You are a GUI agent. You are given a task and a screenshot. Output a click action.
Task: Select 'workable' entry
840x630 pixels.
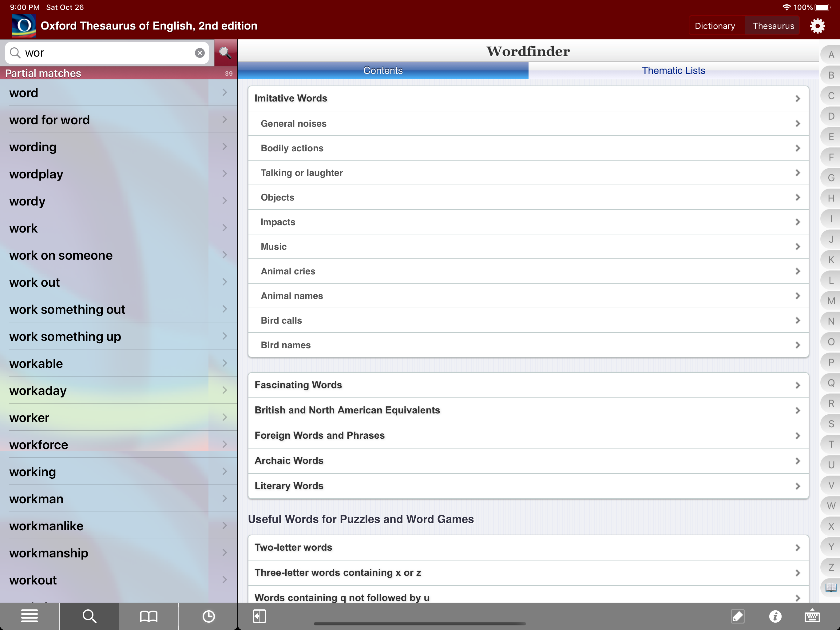tap(118, 363)
